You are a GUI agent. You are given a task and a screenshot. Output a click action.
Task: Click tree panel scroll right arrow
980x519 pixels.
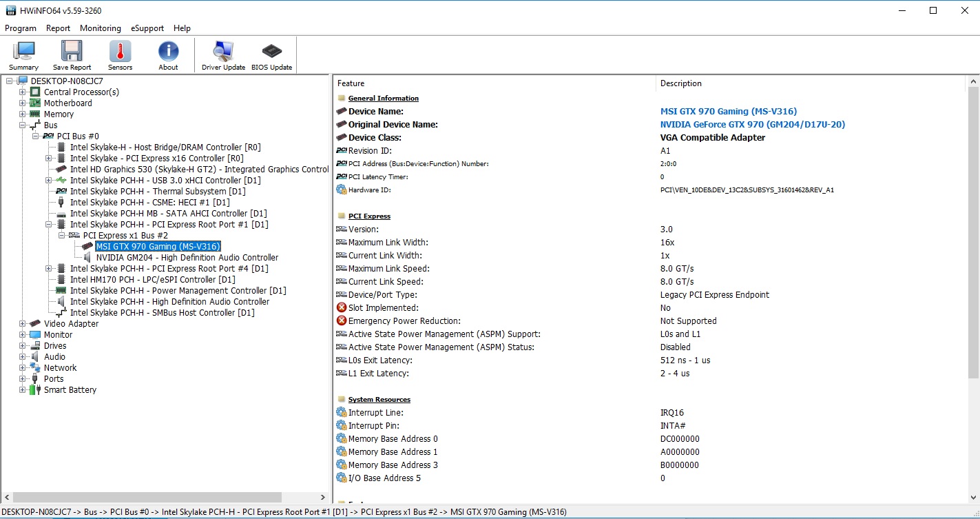[x=323, y=497]
